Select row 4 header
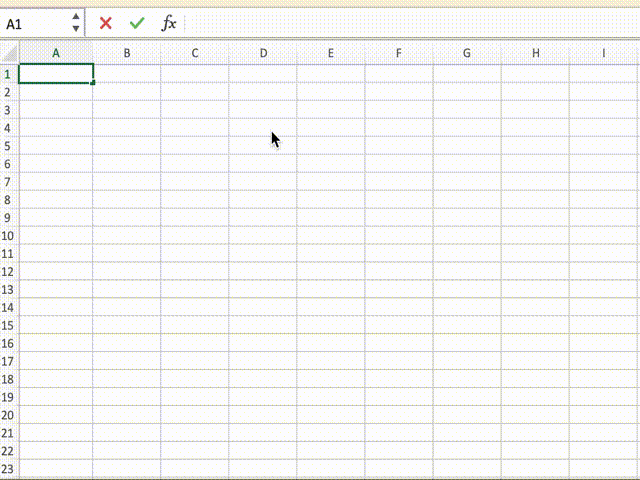 point(7,128)
